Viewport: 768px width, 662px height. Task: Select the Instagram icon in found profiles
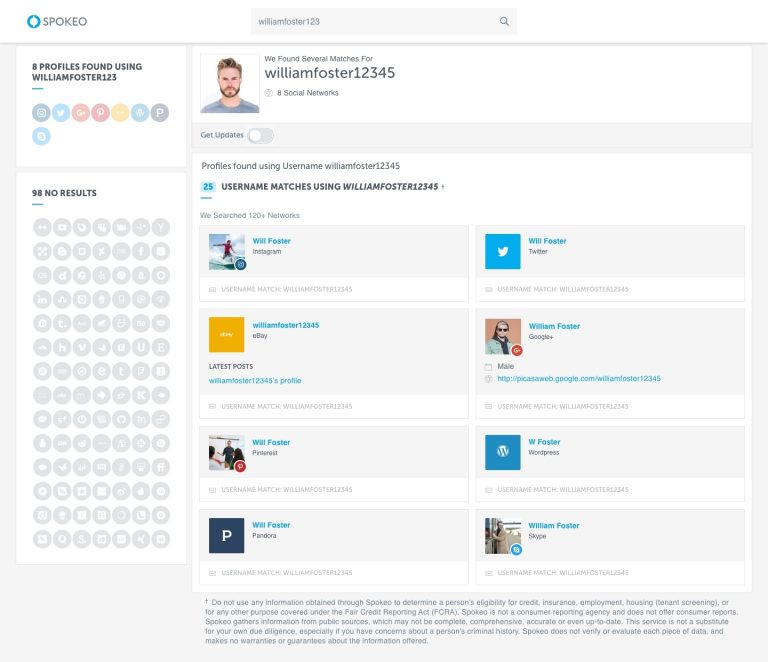(41, 113)
